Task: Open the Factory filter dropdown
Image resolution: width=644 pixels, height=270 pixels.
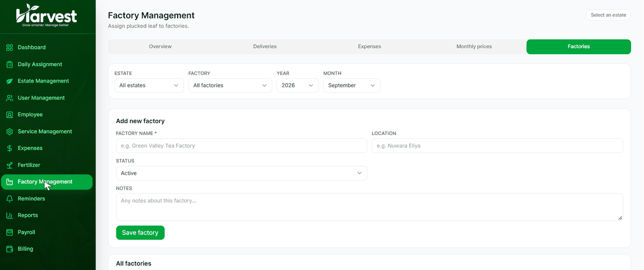Action: [x=230, y=85]
